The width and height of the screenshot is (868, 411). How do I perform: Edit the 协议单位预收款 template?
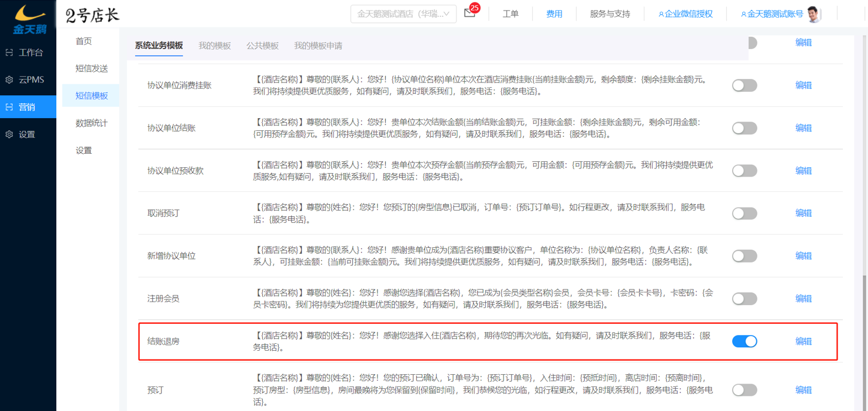tap(804, 171)
